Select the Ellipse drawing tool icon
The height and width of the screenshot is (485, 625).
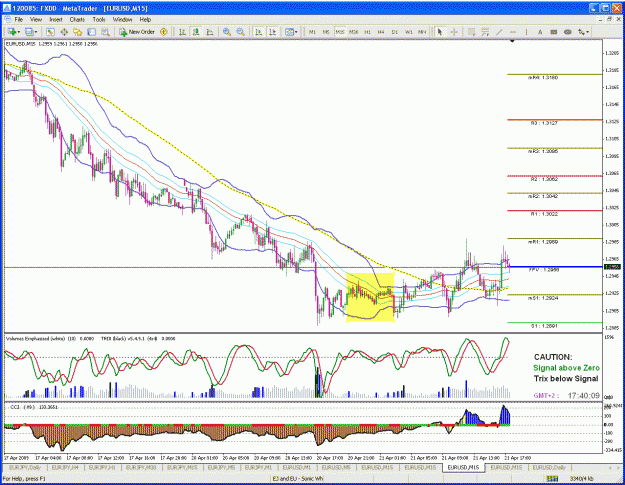click(568, 32)
